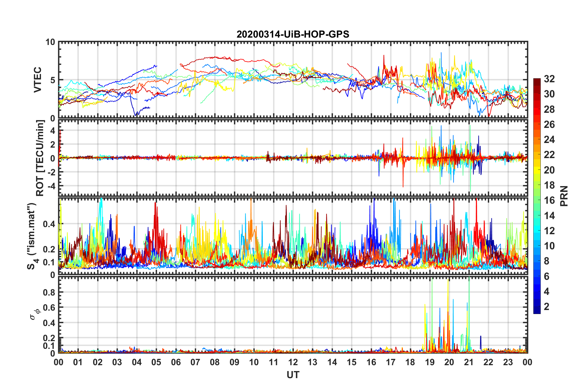Click the 13 hour tick on UT axis

312,362
